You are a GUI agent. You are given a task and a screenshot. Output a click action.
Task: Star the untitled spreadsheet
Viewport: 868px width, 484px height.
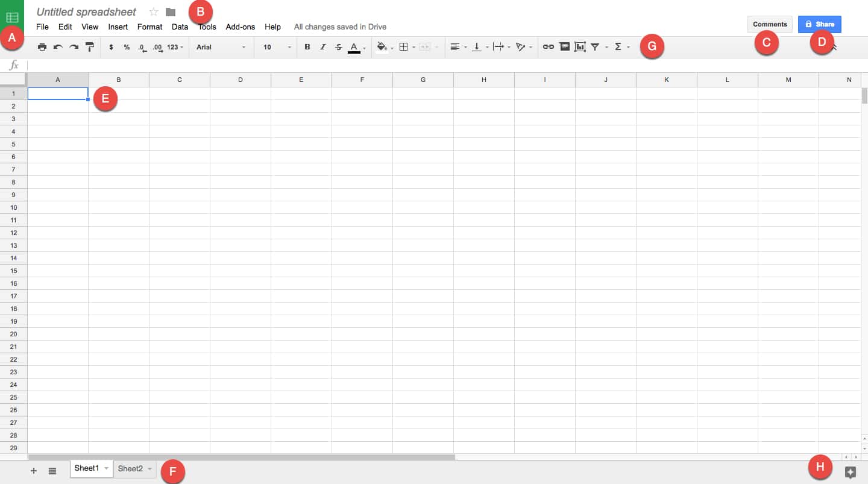pos(154,12)
